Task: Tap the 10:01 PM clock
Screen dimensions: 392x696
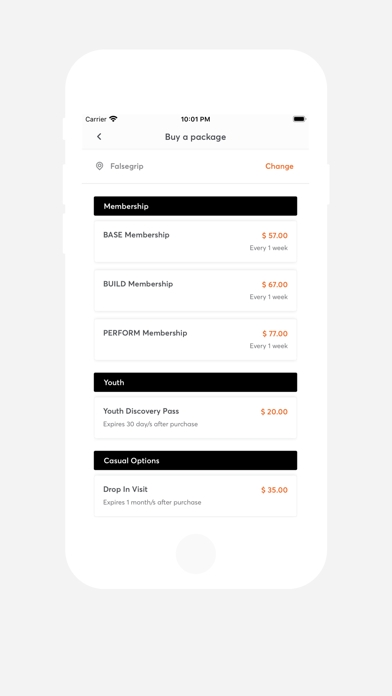Action: click(195, 119)
